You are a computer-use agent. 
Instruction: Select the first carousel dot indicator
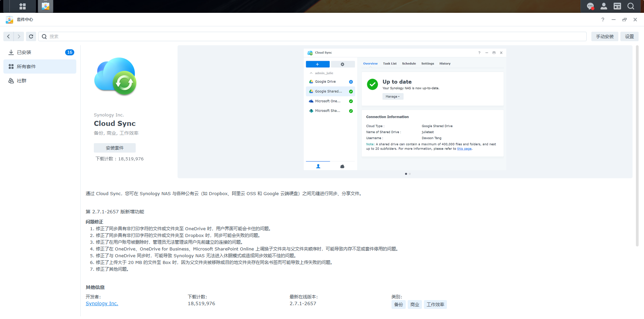pos(406,174)
